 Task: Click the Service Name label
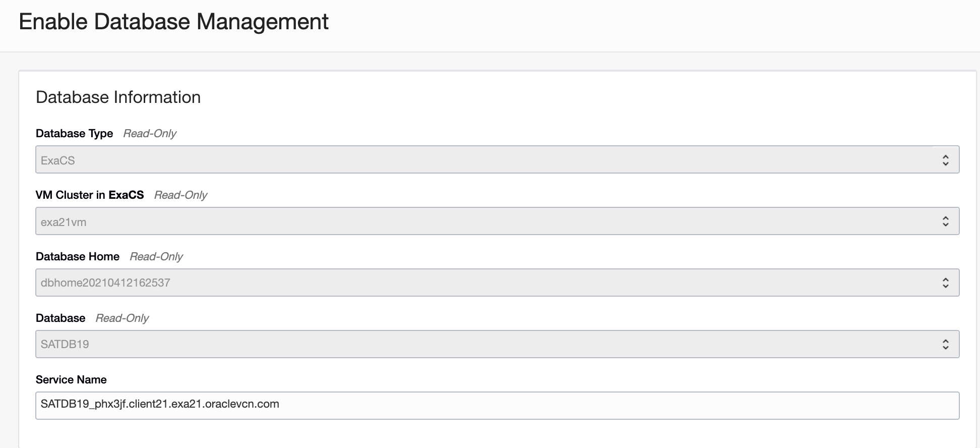pyautogui.click(x=71, y=380)
